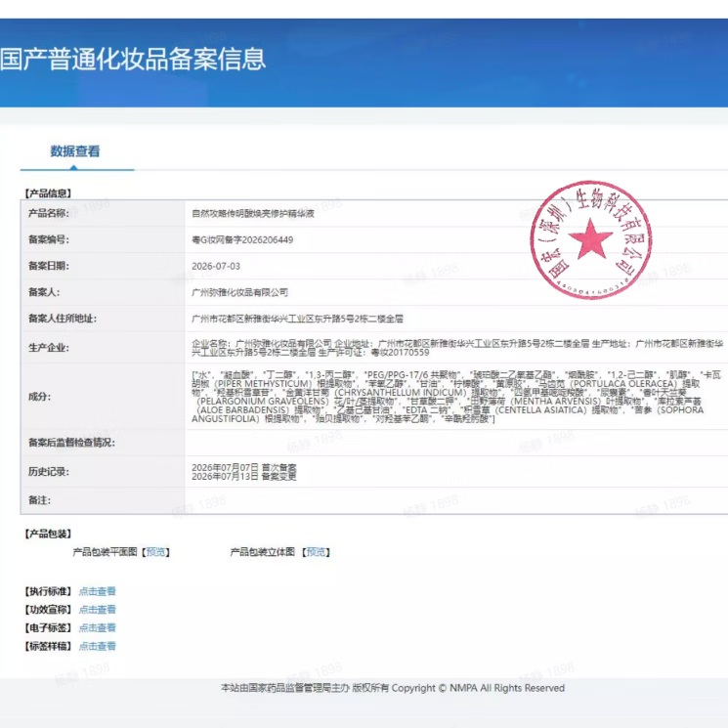
Task: Click the 备案编号 row label
Action: [x=49, y=239]
